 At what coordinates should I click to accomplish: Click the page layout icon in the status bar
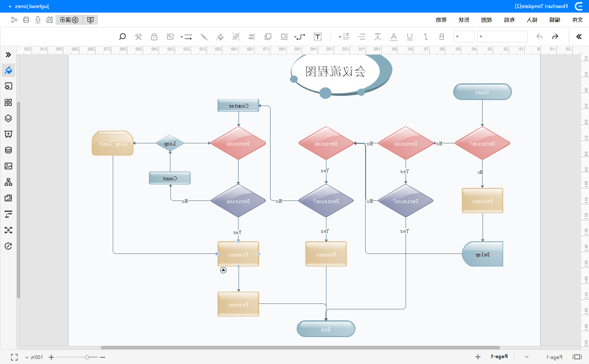[577, 357]
